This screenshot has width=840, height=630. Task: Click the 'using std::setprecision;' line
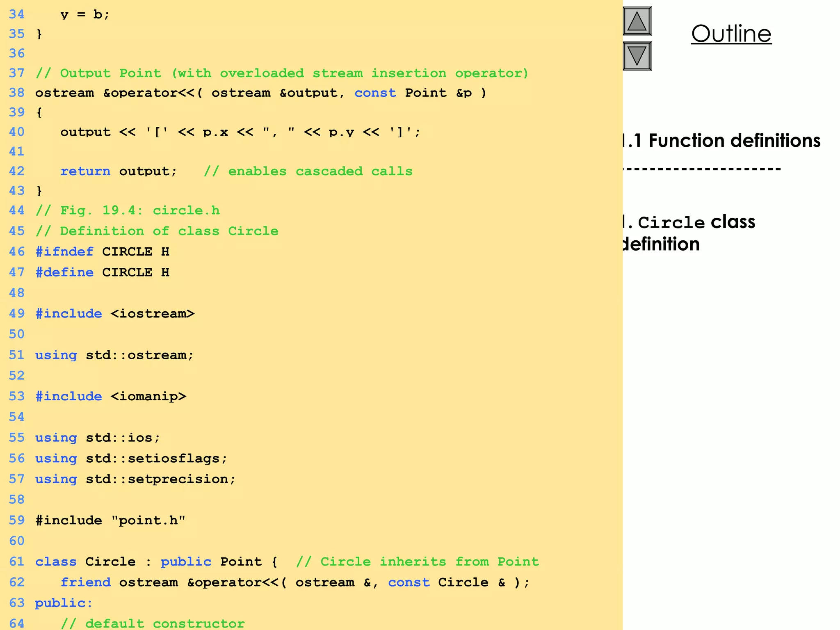click(135, 479)
